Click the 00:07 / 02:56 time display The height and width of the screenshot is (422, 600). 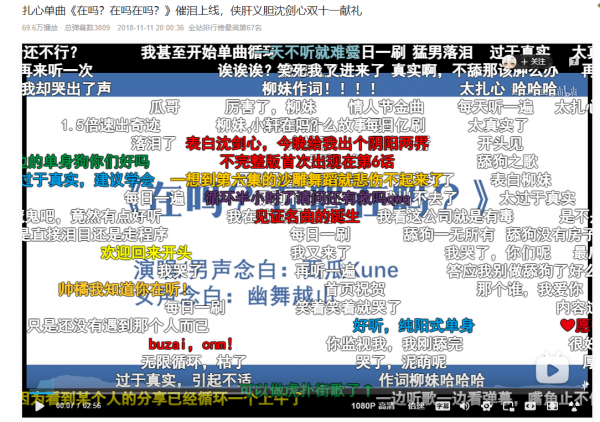[78, 406]
